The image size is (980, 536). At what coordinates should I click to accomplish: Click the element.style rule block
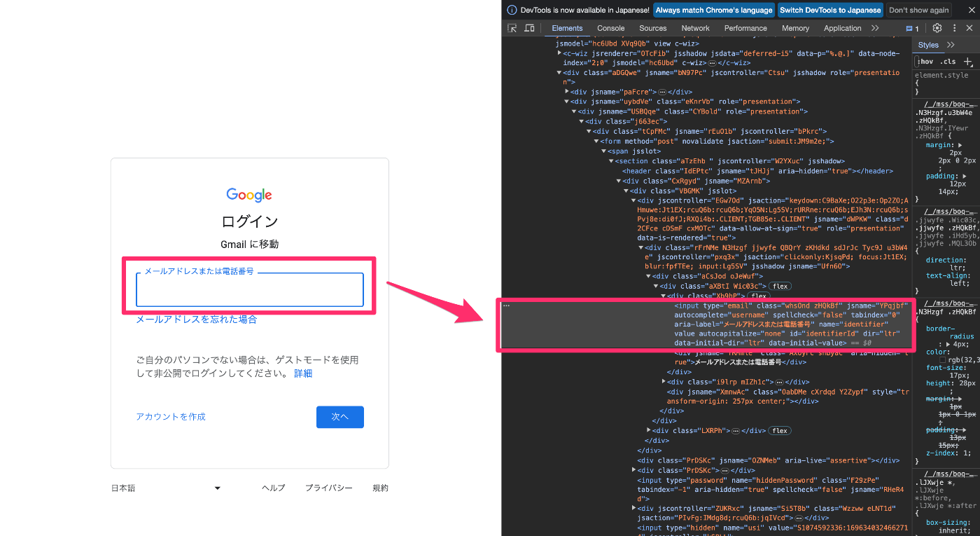point(946,83)
